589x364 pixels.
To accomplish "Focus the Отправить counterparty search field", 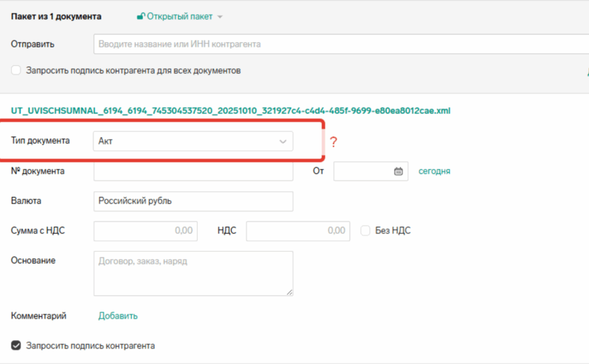I will (x=339, y=44).
